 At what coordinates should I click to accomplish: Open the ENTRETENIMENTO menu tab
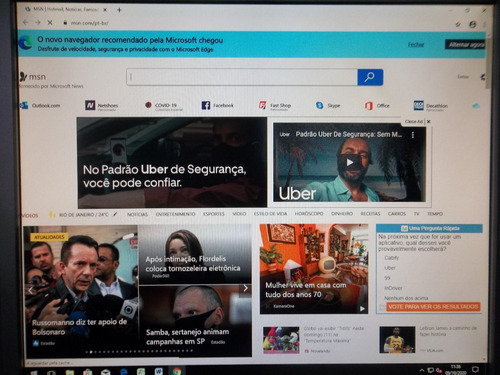coord(175,214)
